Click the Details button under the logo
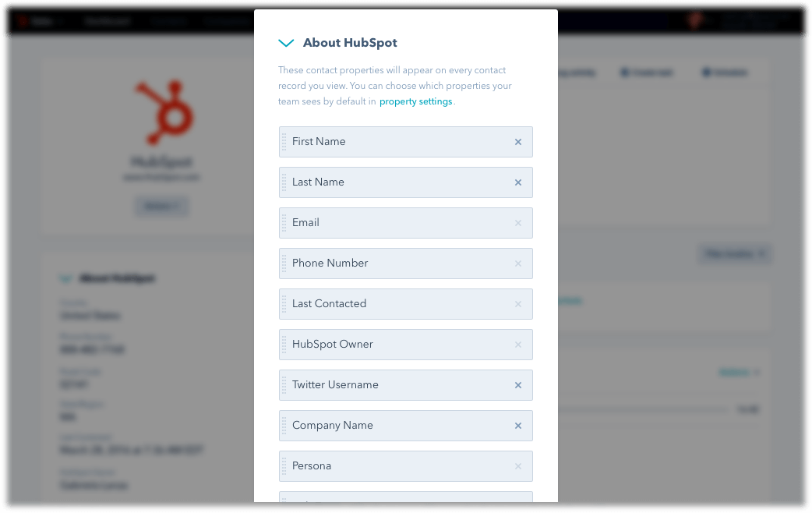Viewport: 812px width, 513px height. 161,206
